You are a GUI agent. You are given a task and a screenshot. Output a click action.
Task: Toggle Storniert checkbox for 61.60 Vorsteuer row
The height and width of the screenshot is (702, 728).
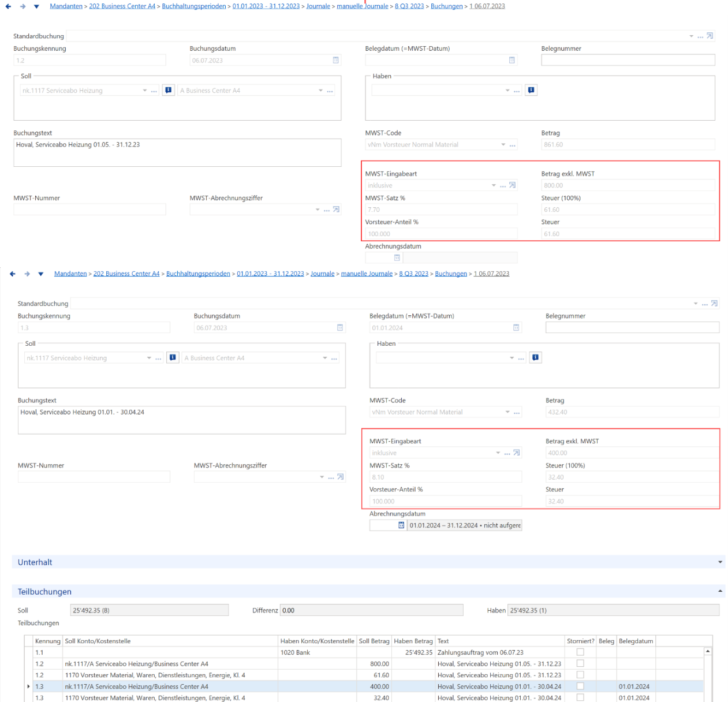pos(580,675)
